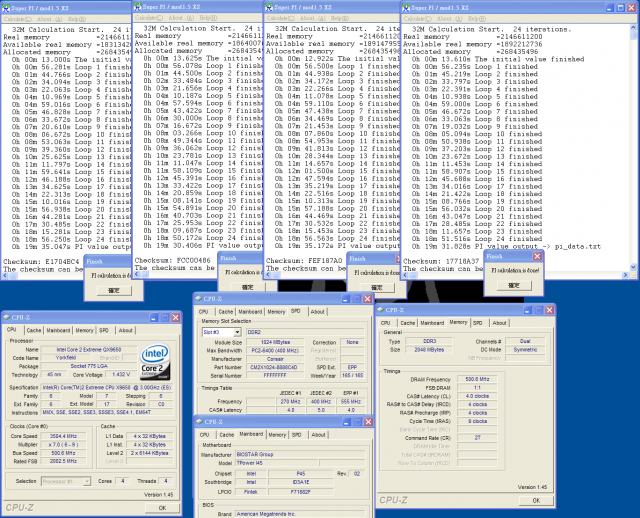Click horizontal scroll-left arrow in Super PI 17718A37 window

click(405, 275)
